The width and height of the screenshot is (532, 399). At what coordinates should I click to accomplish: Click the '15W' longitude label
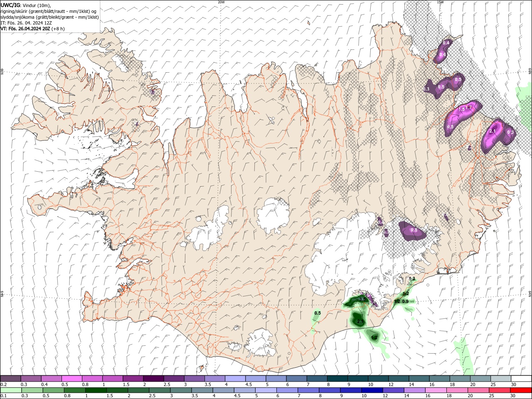tap(440, 2)
